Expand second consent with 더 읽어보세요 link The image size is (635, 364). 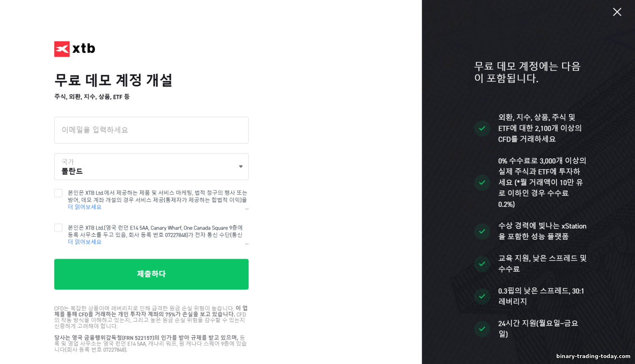coord(85,242)
